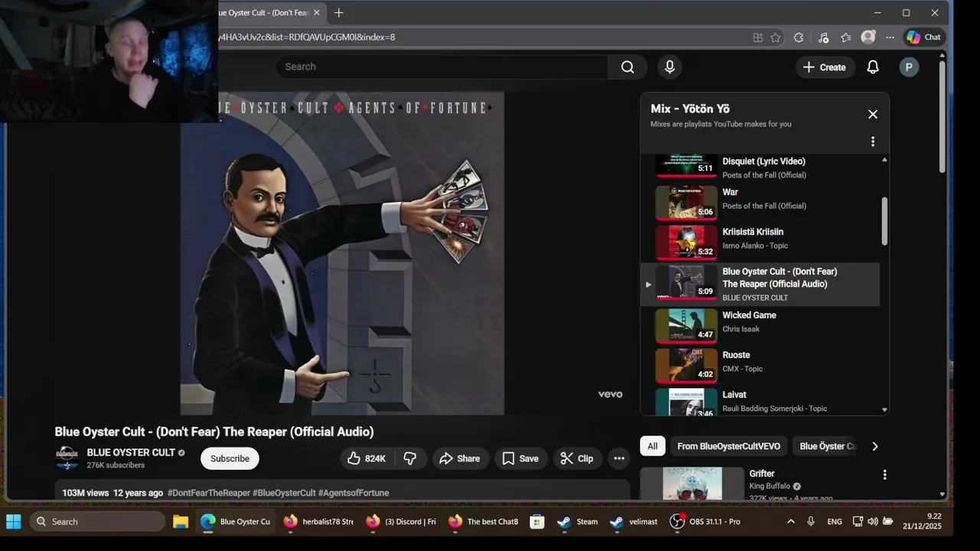Share The Reaper video
The image size is (980, 551).
point(460,458)
